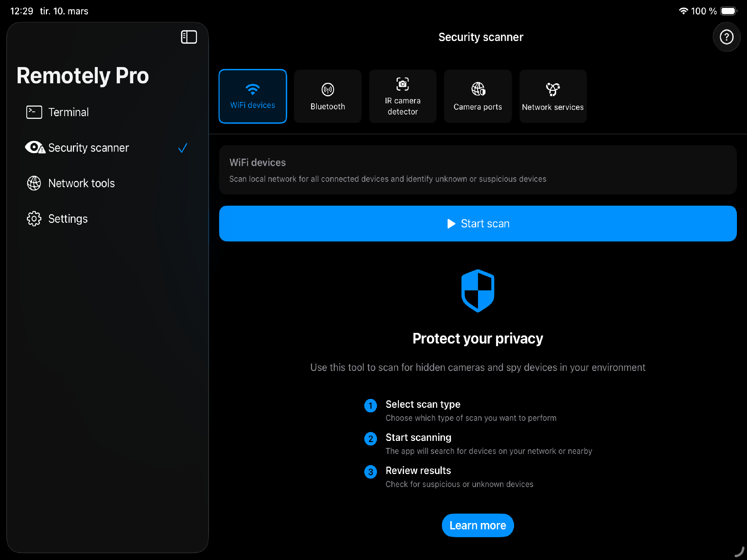Click step number 3 circle

371,472
